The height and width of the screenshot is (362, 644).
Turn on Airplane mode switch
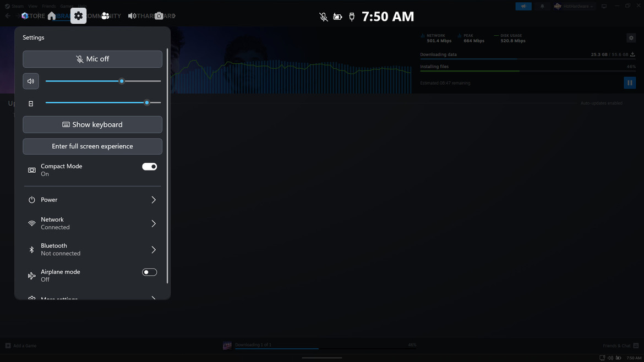(x=149, y=272)
